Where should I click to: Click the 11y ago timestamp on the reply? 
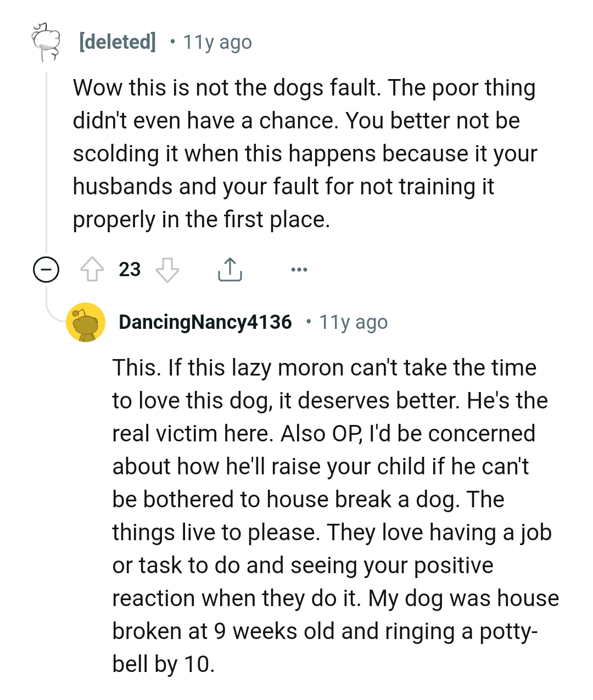coord(354,322)
